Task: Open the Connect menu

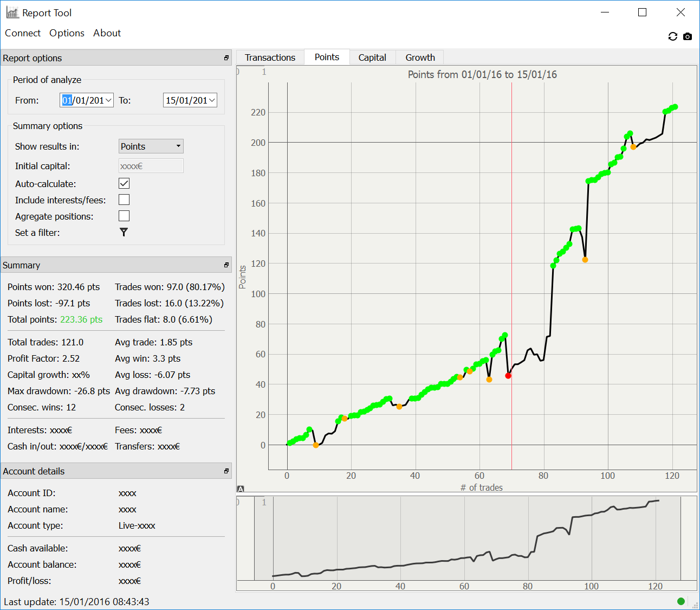Action: click(x=23, y=33)
